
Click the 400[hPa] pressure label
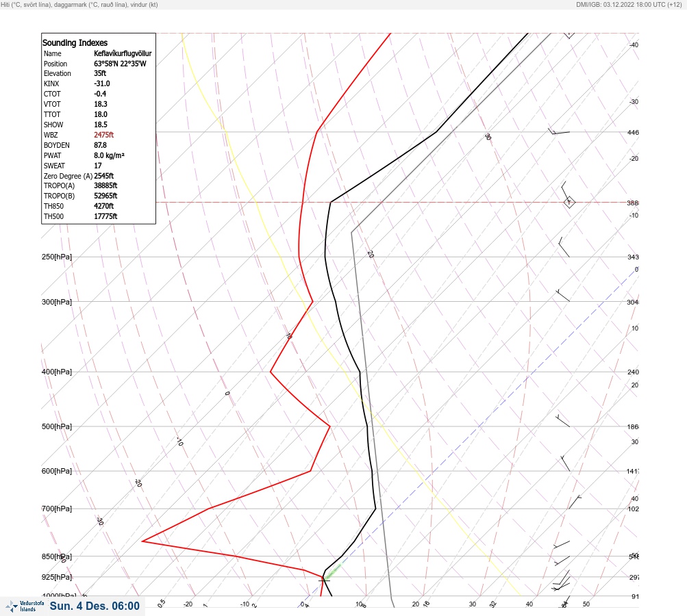click(x=57, y=372)
